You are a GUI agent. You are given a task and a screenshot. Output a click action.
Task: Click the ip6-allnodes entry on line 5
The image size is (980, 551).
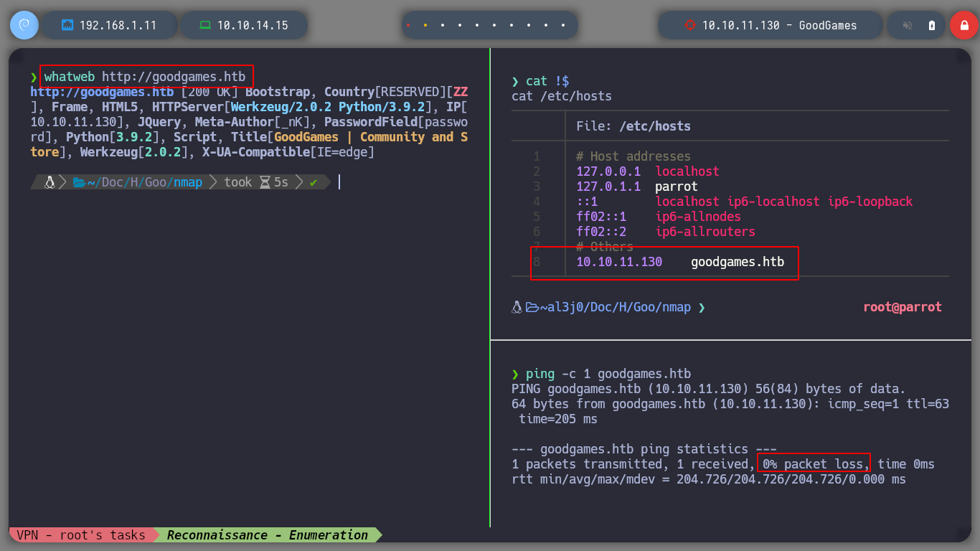pos(698,217)
